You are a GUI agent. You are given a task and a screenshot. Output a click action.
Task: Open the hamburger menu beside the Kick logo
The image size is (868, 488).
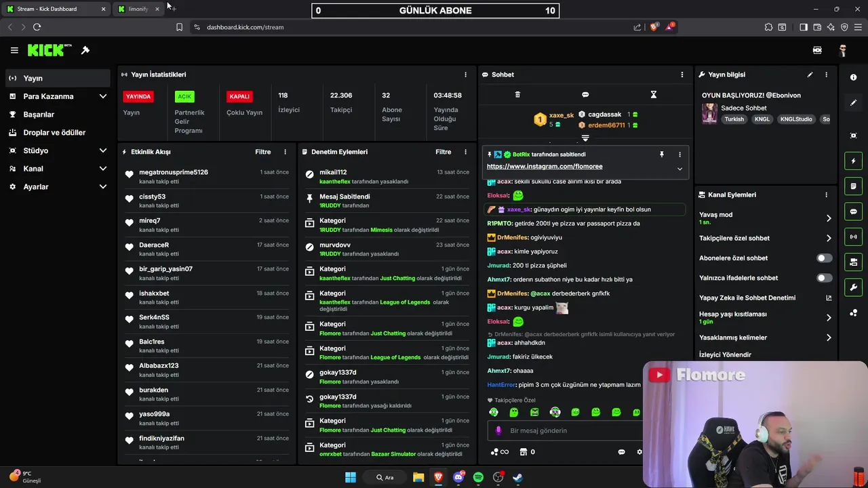click(x=14, y=50)
